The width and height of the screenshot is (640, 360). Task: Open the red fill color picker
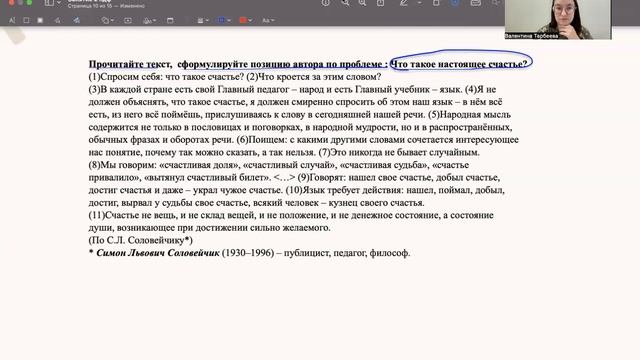click(x=245, y=20)
